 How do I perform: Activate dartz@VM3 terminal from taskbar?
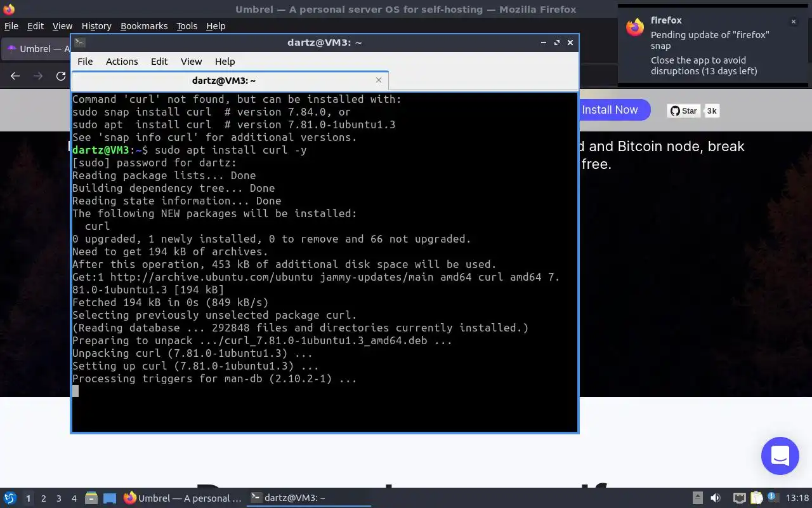[310, 498]
